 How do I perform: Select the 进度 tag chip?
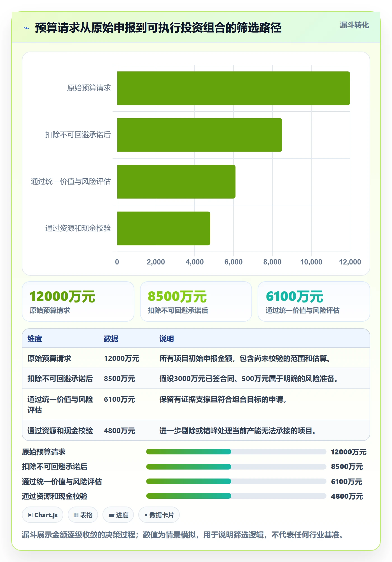(118, 515)
